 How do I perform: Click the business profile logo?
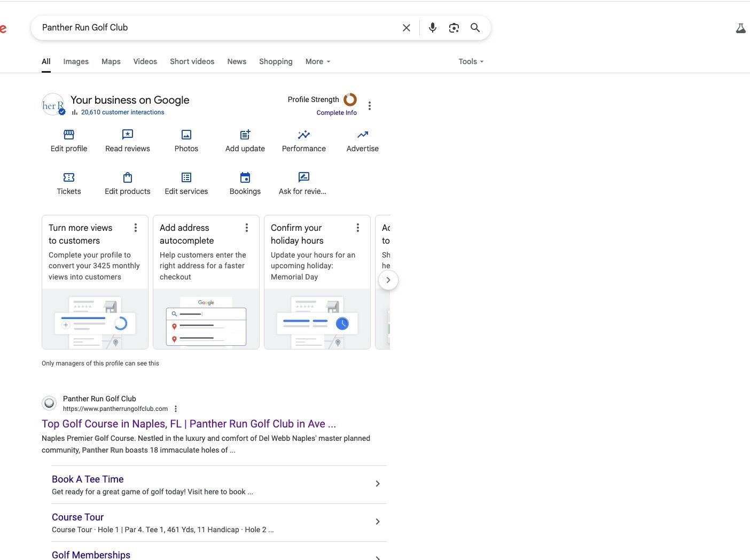[x=53, y=104]
